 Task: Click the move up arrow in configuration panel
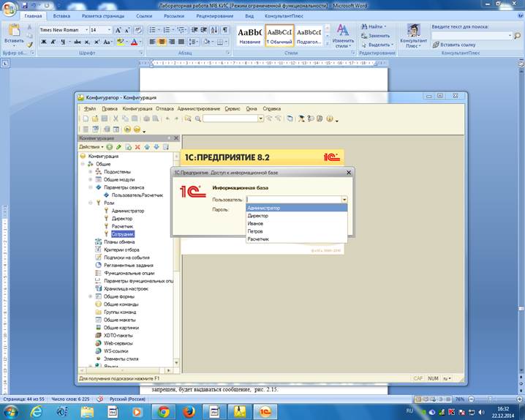(x=147, y=146)
